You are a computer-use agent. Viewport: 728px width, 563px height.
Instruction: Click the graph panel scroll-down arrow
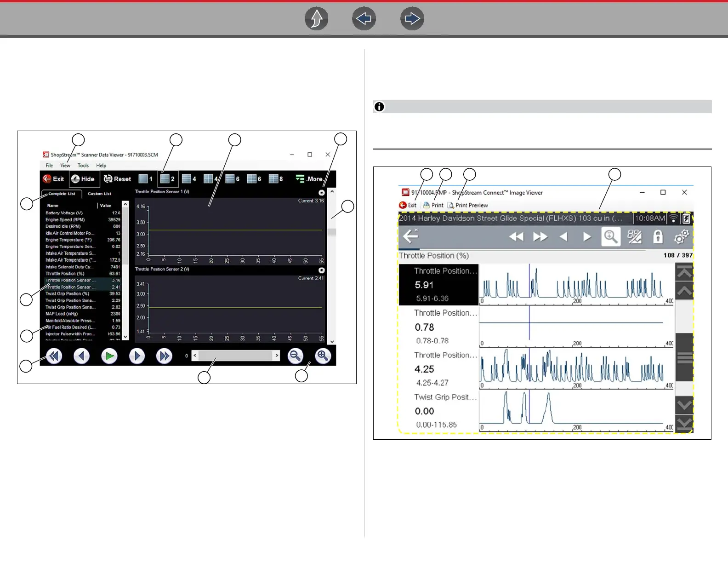[x=332, y=342]
